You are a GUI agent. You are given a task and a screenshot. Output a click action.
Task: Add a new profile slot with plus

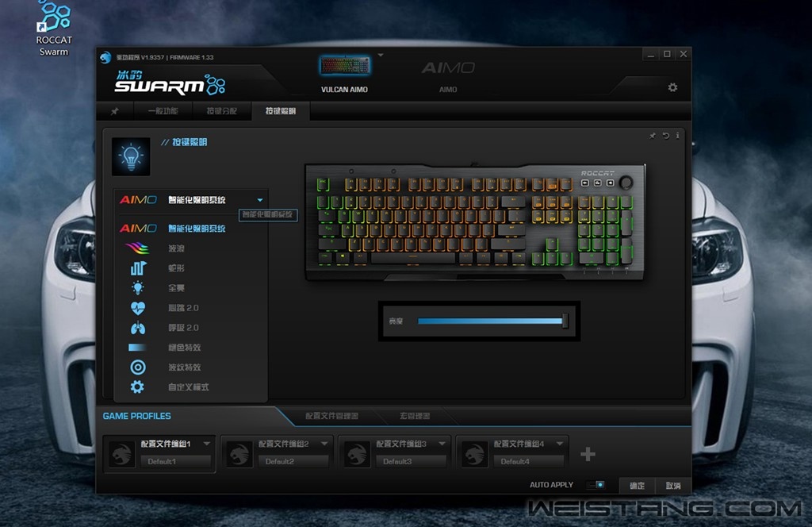tap(588, 454)
